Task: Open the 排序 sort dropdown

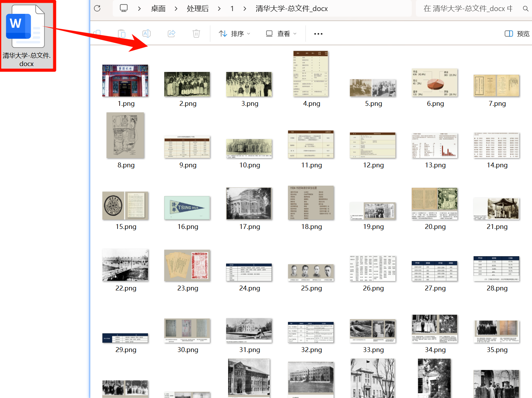Action: pyautogui.click(x=235, y=34)
